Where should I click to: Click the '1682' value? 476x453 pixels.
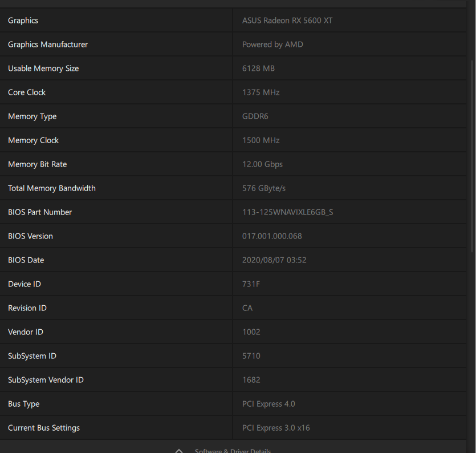tap(251, 380)
